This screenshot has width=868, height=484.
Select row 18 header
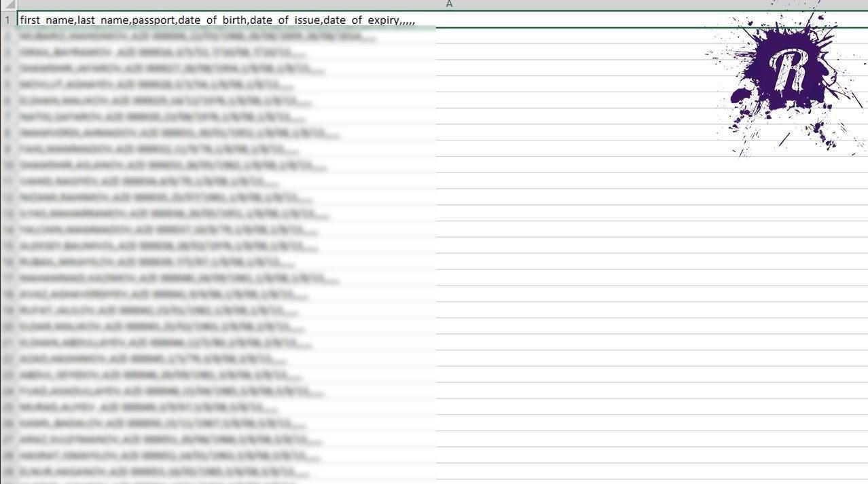7,295
